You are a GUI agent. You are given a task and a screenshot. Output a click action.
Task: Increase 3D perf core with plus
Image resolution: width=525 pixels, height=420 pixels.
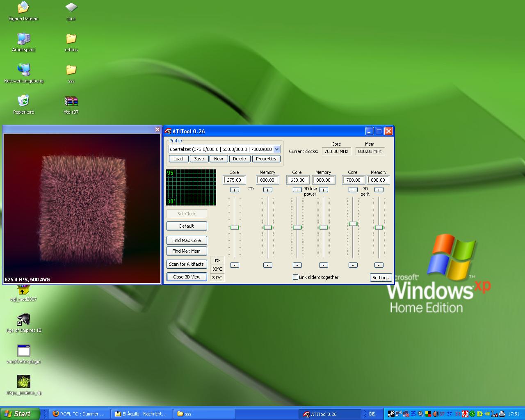353,190
